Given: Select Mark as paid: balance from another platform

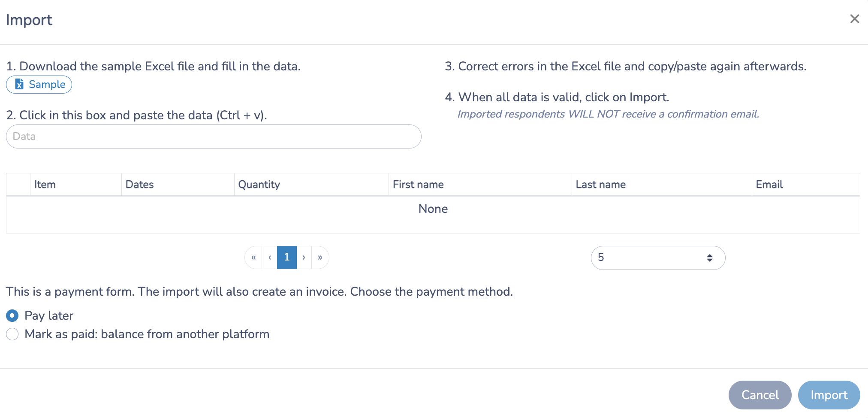Looking at the screenshot, I should [x=12, y=334].
